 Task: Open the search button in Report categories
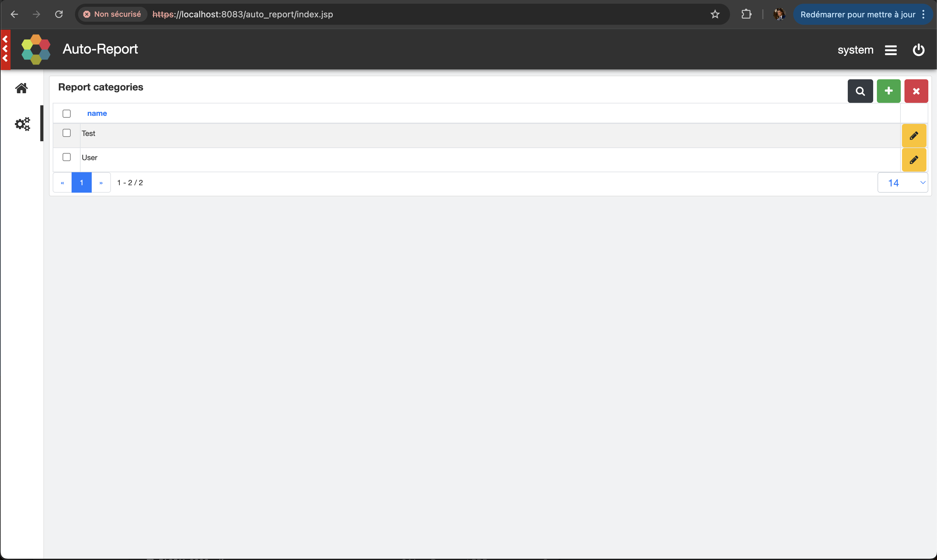point(860,91)
